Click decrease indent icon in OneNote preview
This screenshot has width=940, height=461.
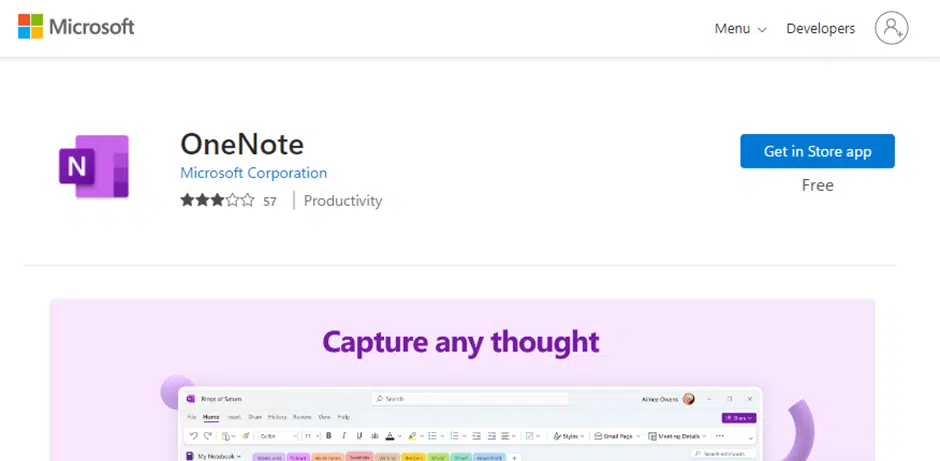click(x=477, y=436)
